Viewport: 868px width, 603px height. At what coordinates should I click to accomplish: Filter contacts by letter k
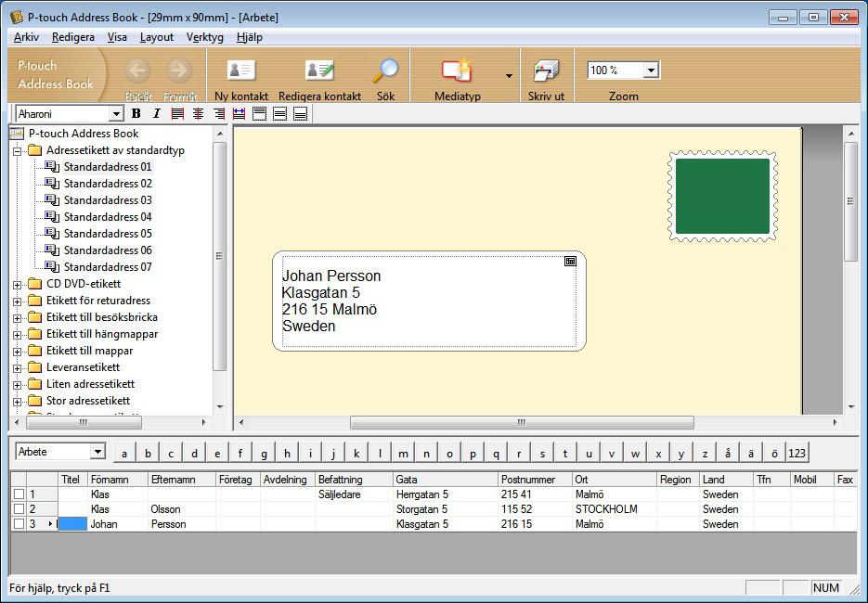pyautogui.click(x=356, y=453)
